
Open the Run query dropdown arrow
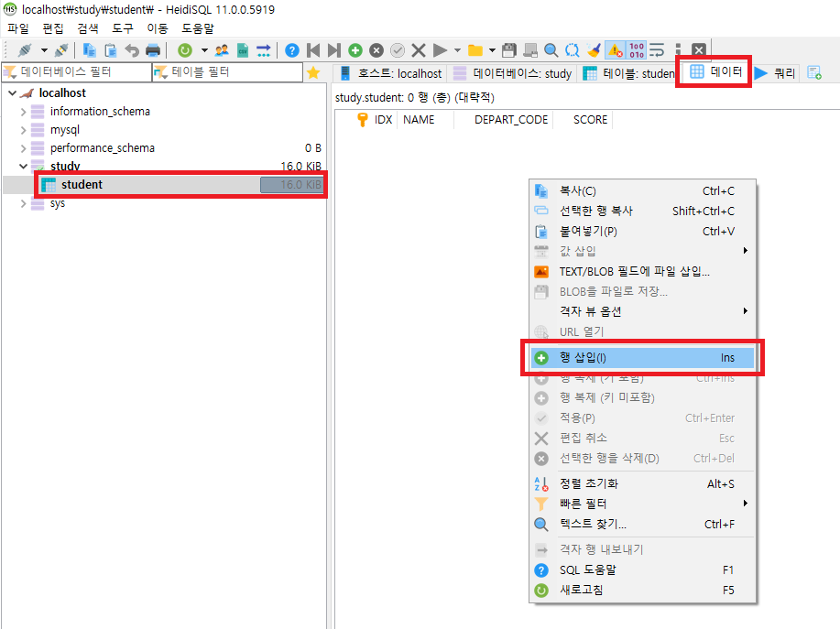[457, 50]
